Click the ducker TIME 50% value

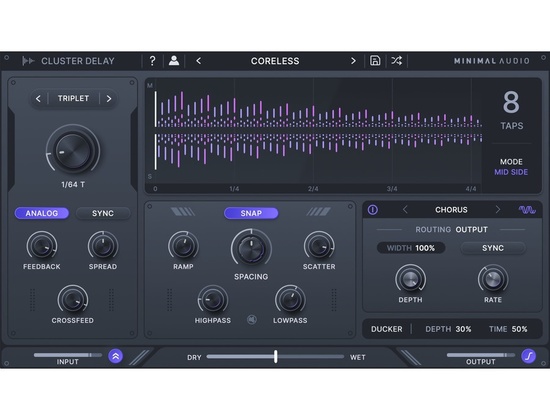point(508,329)
